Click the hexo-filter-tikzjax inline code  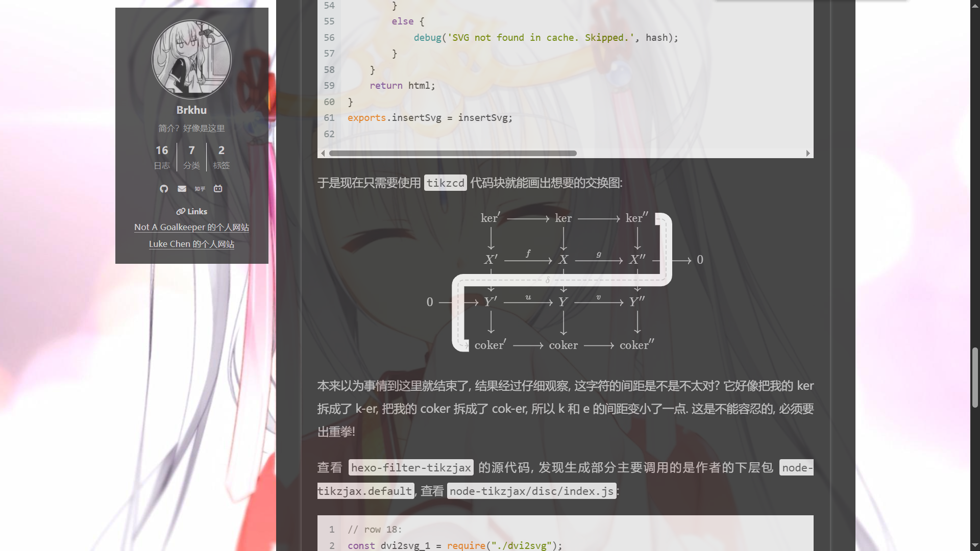pyautogui.click(x=411, y=468)
